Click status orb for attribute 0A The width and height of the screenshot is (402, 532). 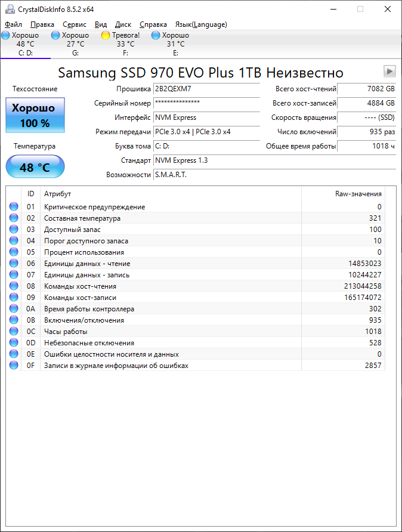click(x=14, y=309)
